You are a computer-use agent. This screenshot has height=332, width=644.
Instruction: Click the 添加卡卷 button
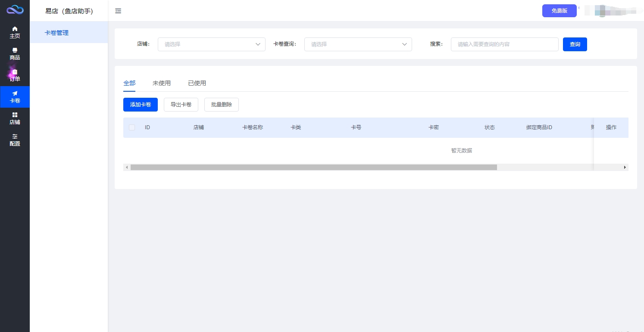pyautogui.click(x=141, y=105)
